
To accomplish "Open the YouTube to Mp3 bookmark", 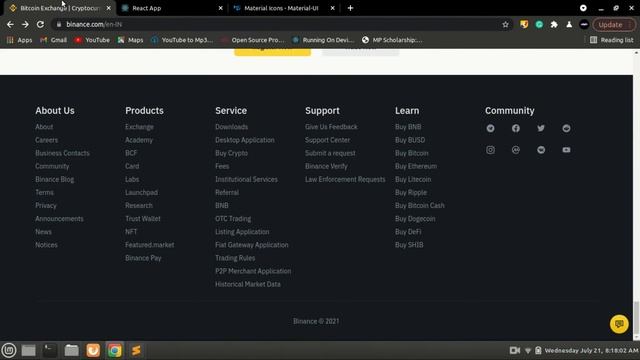I will tap(182, 40).
